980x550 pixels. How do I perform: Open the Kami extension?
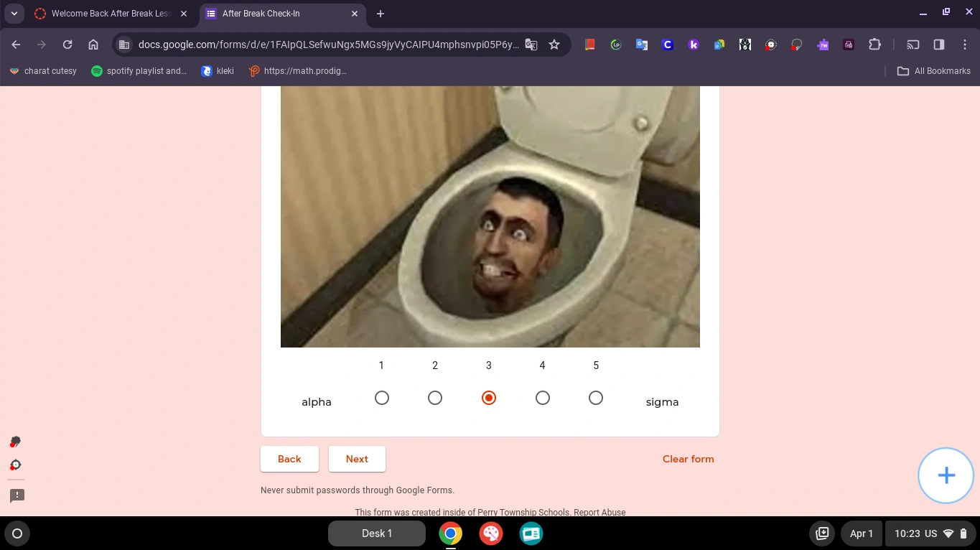pos(694,45)
